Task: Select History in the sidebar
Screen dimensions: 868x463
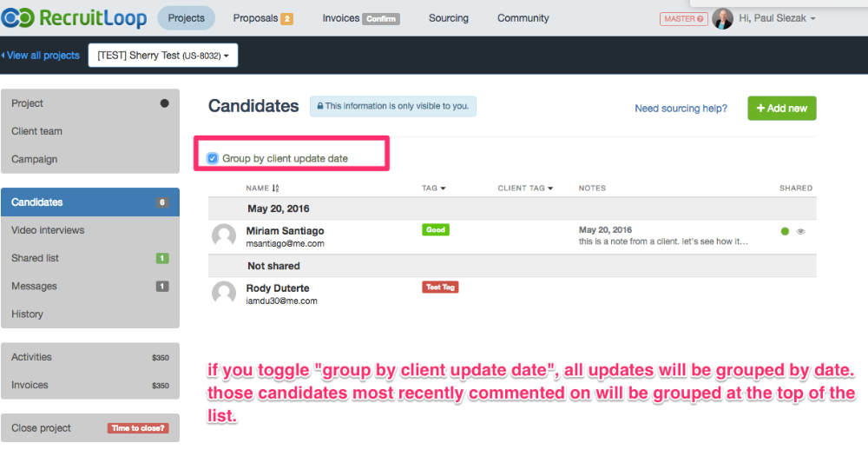Action: point(90,314)
